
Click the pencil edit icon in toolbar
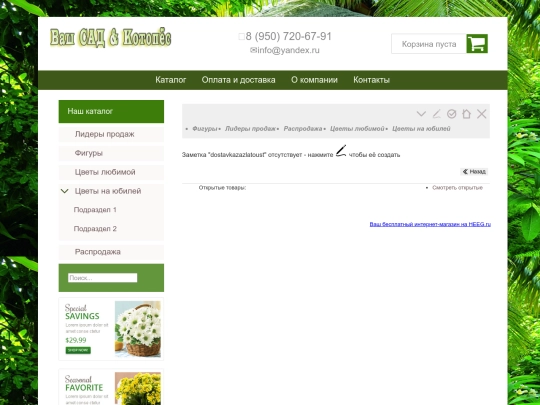pos(436,114)
